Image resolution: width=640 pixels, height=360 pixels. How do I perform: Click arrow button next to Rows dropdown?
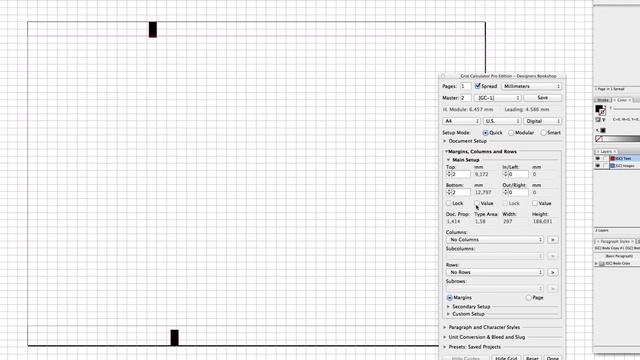[x=553, y=272]
